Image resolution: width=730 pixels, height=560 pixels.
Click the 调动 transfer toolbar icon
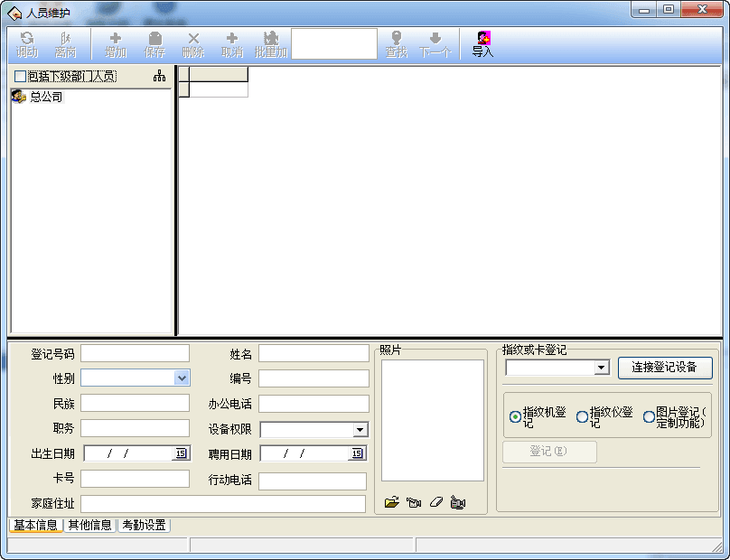pyautogui.click(x=27, y=44)
